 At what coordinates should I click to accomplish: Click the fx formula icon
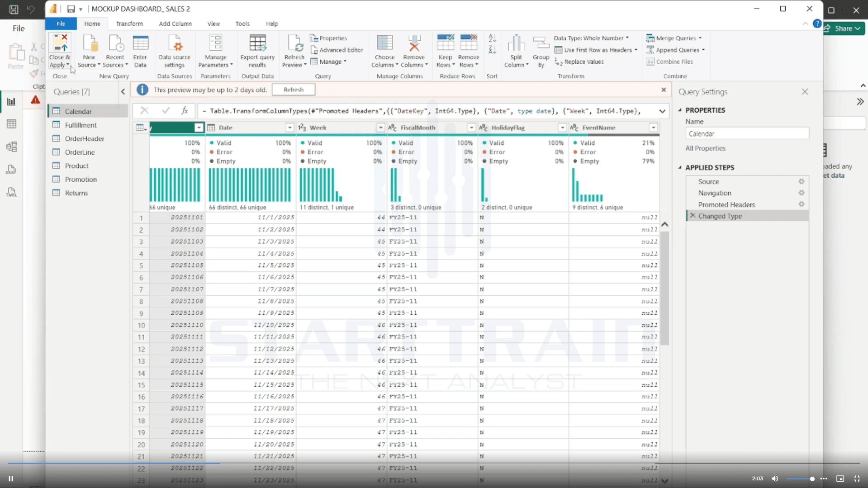(185, 111)
